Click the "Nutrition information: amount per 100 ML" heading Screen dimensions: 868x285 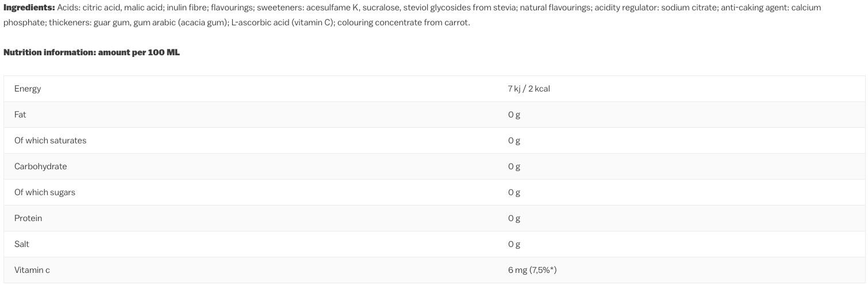[x=91, y=52]
